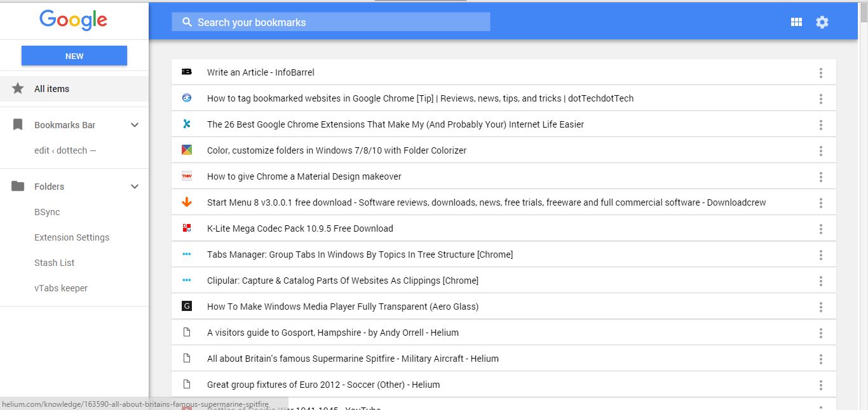The width and height of the screenshot is (868, 410).
Task: Click the Google logo
Action: point(73,20)
